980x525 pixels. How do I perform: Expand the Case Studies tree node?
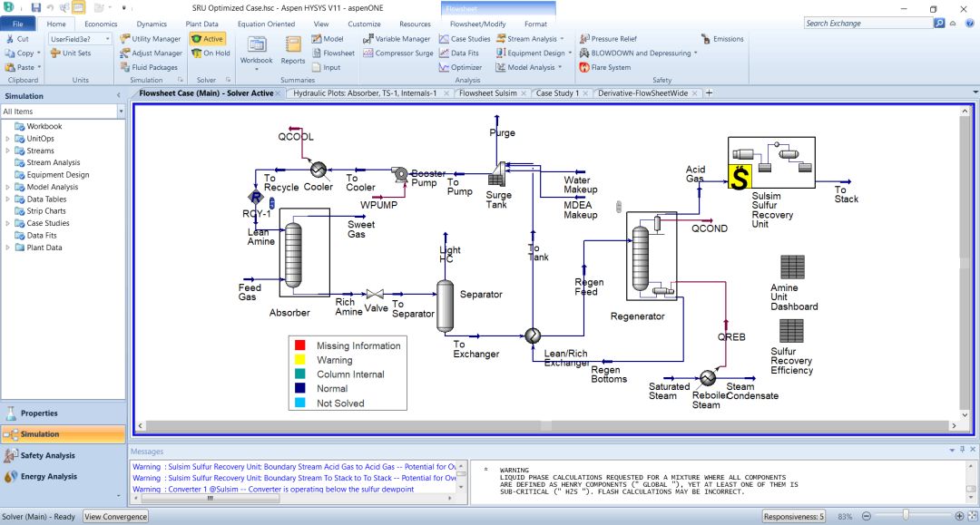tap(7, 223)
